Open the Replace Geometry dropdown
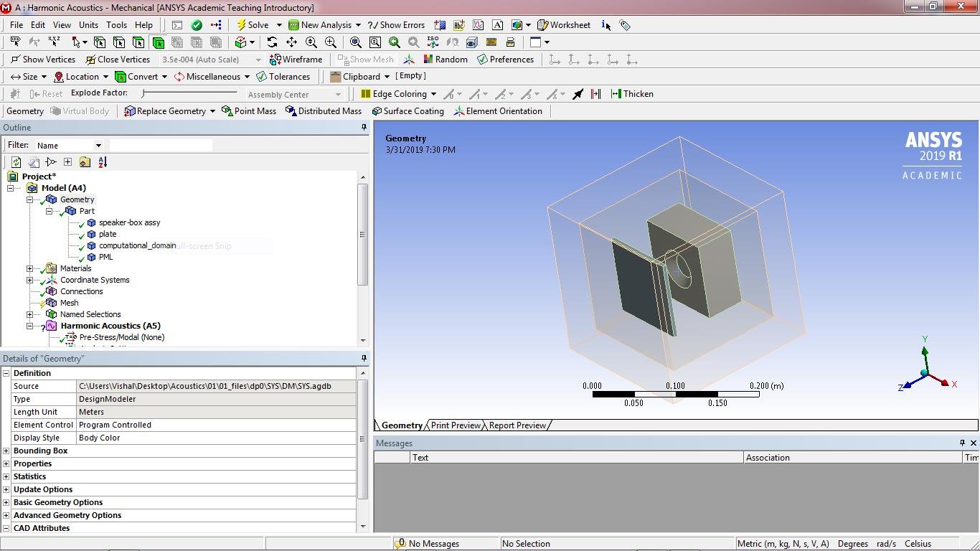This screenshot has height=551, width=980. 212,111
